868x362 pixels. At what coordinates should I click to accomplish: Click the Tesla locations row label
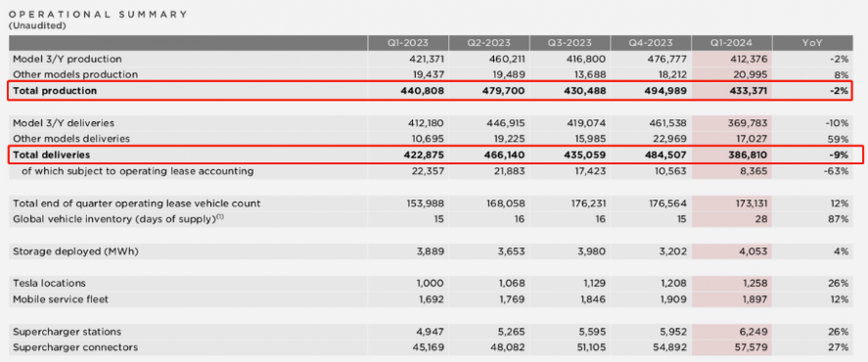pyautogui.click(x=49, y=284)
